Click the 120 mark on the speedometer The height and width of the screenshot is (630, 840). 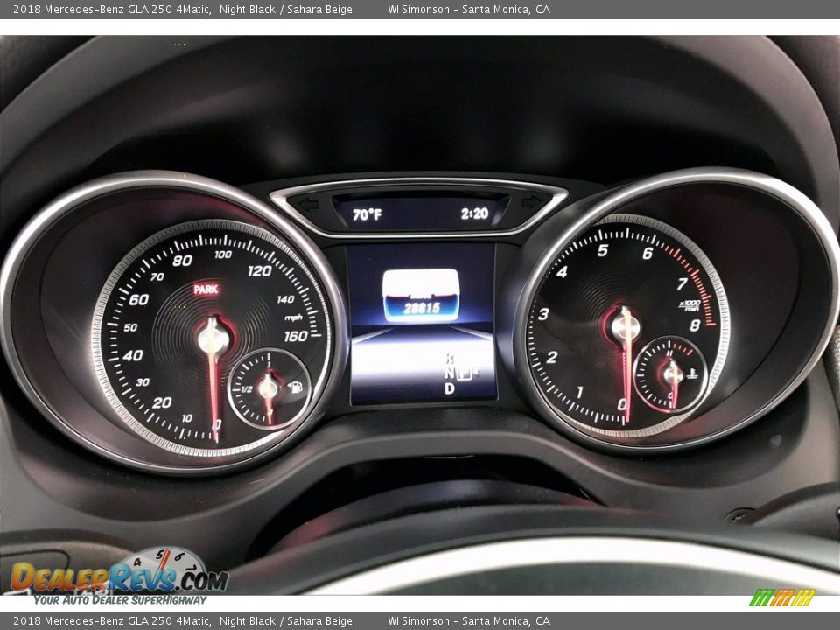259,271
